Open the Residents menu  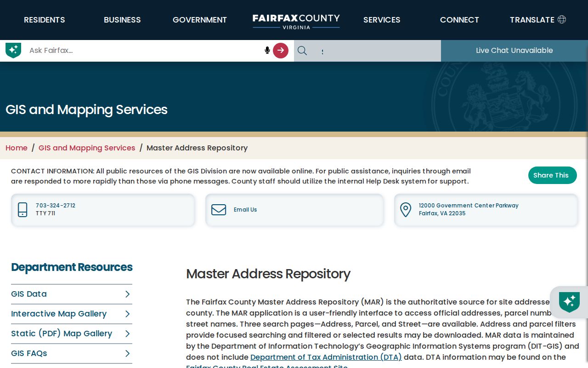(x=45, y=20)
